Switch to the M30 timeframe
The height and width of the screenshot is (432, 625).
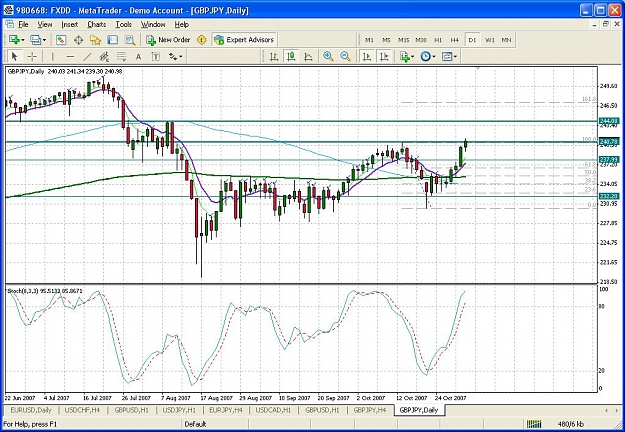click(x=421, y=40)
